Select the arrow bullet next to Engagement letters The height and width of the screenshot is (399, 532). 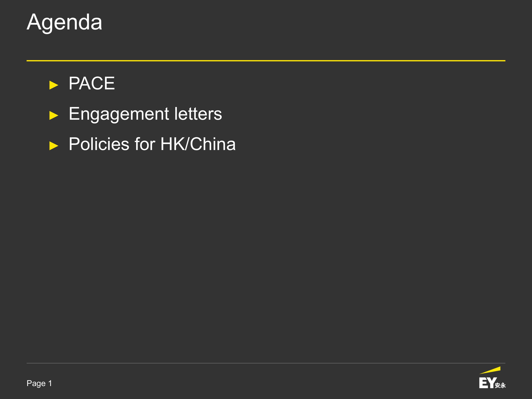click(54, 115)
